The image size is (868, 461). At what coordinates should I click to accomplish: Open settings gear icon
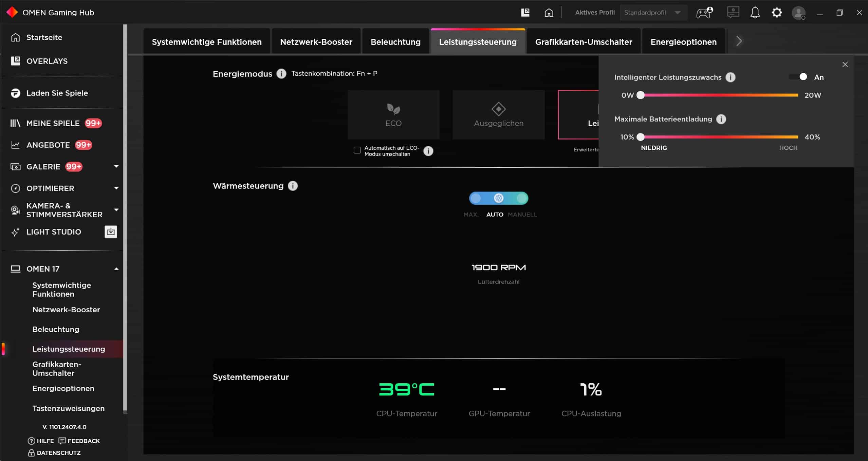777,13
